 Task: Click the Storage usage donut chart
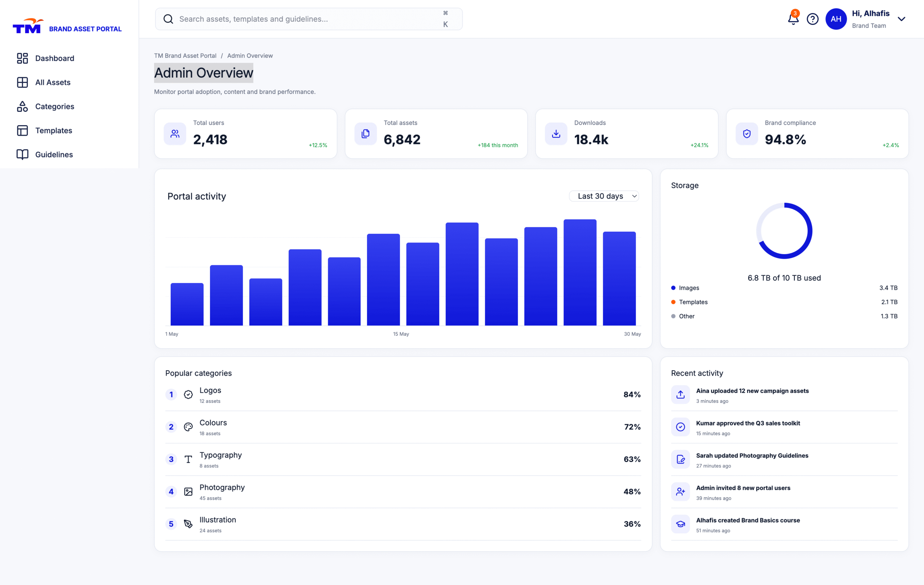784,231
